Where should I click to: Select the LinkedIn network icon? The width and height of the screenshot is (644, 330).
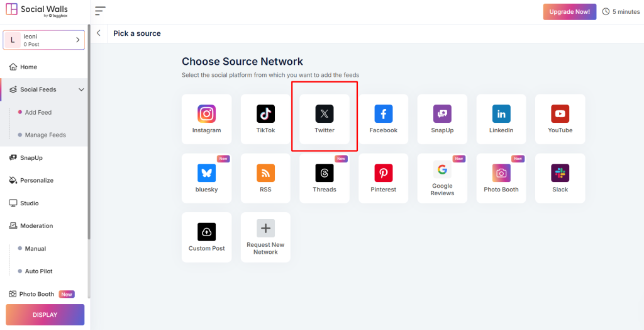pos(501,113)
